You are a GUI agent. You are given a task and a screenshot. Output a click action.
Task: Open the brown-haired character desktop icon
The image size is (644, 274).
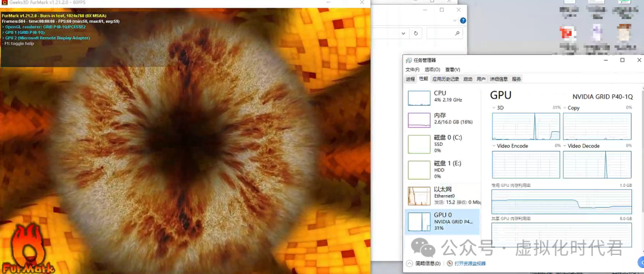[624, 32]
